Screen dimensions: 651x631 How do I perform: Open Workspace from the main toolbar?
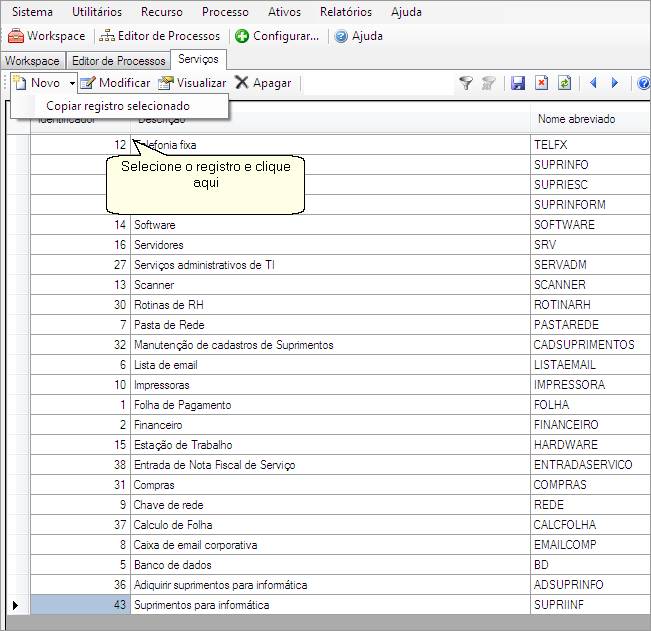click(x=46, y=36)
